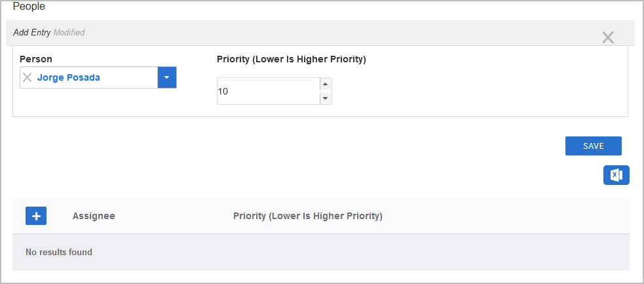Click the People section heading
Viewport: 644px width, 284px height.
coord(29,7)
